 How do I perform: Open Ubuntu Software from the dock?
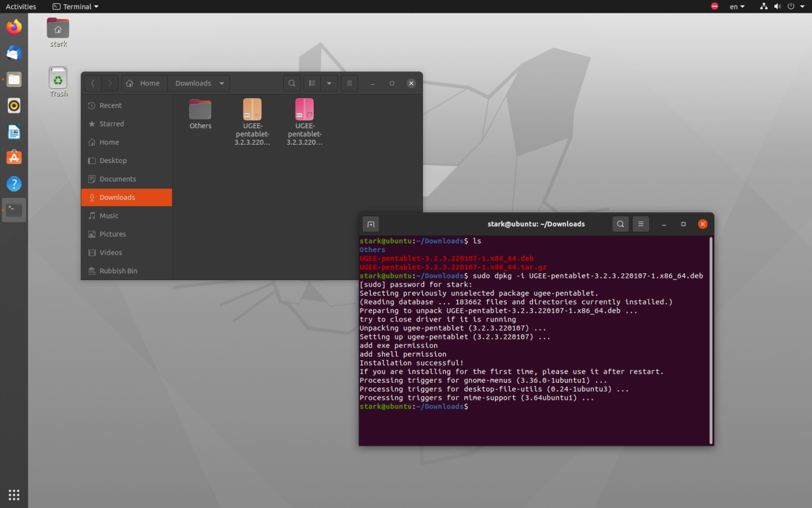[14, 158]
